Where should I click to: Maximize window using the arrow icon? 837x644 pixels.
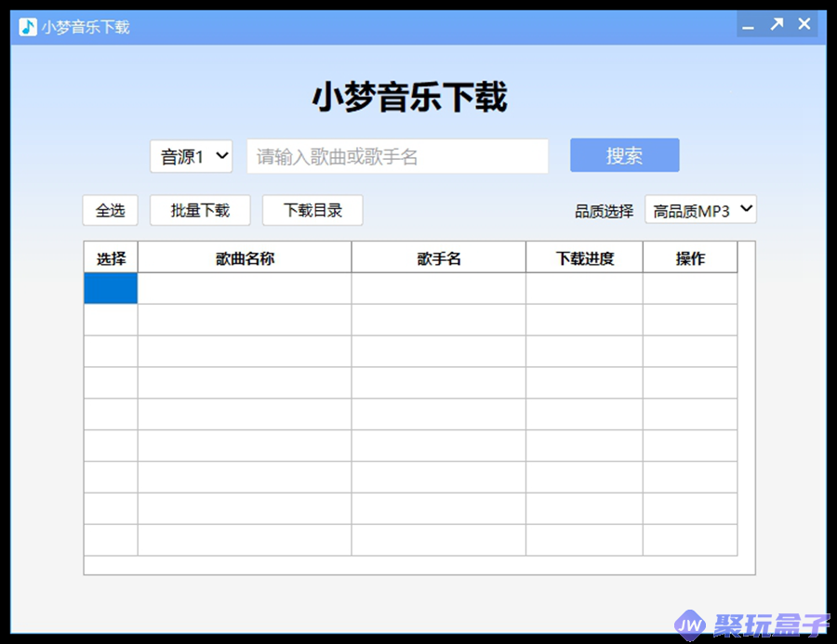777,24
